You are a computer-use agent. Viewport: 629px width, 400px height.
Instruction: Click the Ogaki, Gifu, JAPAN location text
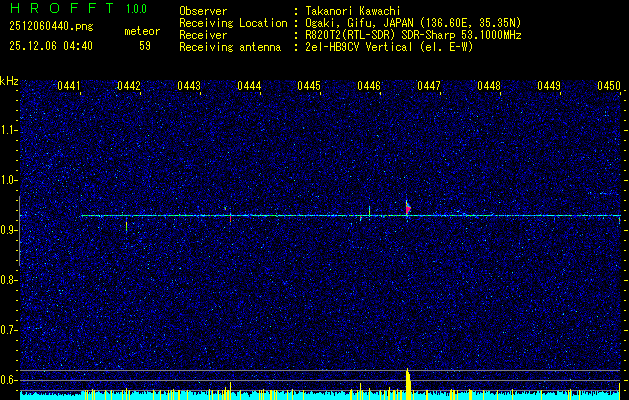413,23
